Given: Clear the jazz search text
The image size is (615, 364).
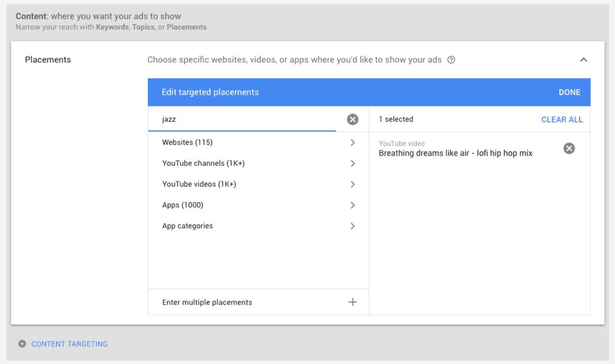Looking at the screenshot, I should coord(353,120).
